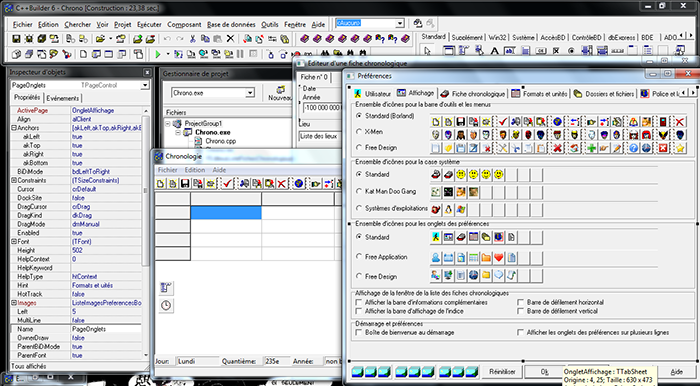The width and height of the screenshot is (700, 386).
Task: Switch to the Evénements tab in Object Inspector
Action: pyautogui.click(x=62, y=98)
